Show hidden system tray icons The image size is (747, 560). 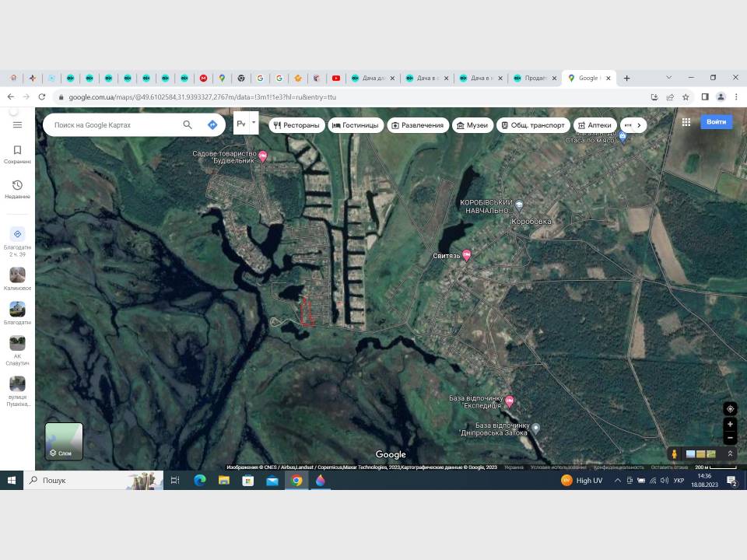pyautogui.click(x=617, y=481)
